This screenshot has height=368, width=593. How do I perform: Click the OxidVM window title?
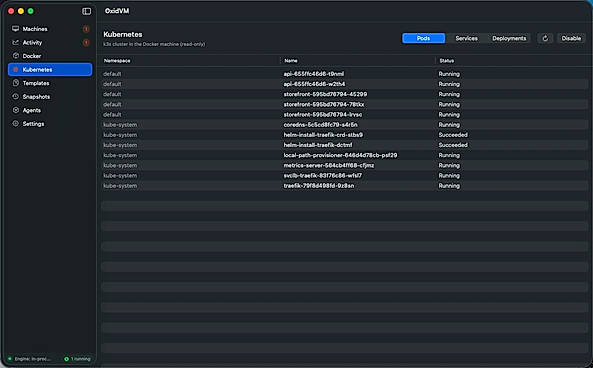117,11
